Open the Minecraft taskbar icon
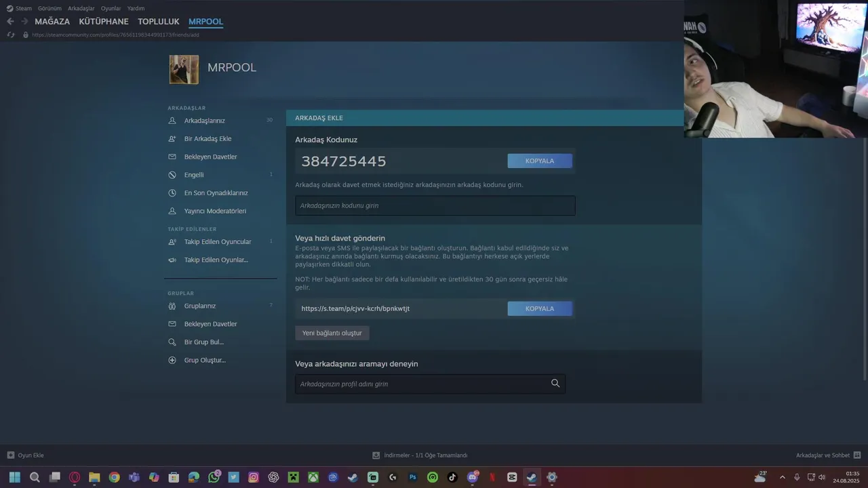 click(x=293, y=477)
